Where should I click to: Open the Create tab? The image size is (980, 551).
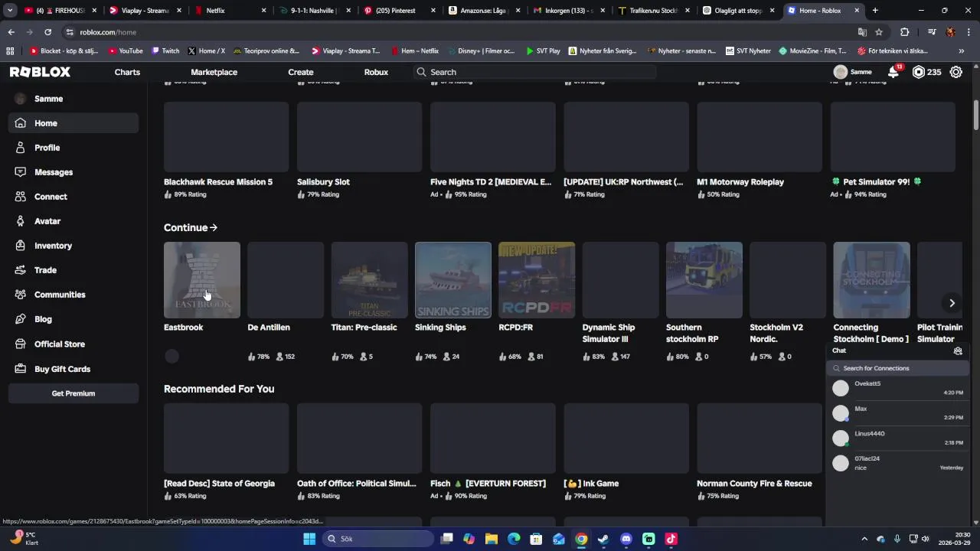301,72
